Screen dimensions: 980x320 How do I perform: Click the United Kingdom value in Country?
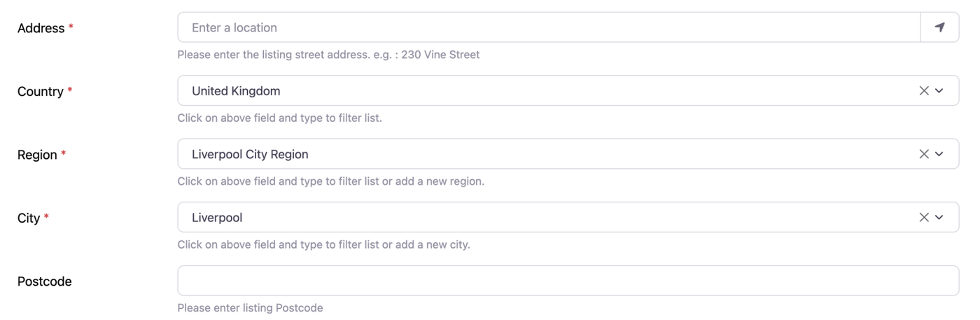pyautogui.click(x=236, y=91)
